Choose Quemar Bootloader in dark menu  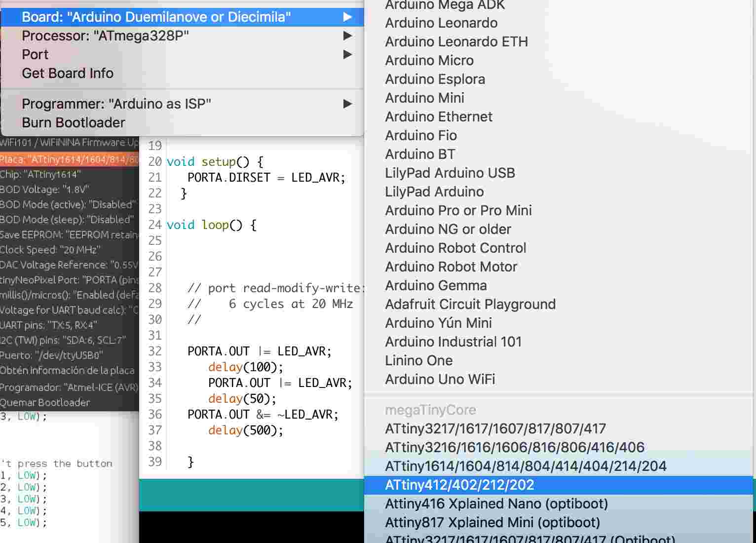(70, 402)
